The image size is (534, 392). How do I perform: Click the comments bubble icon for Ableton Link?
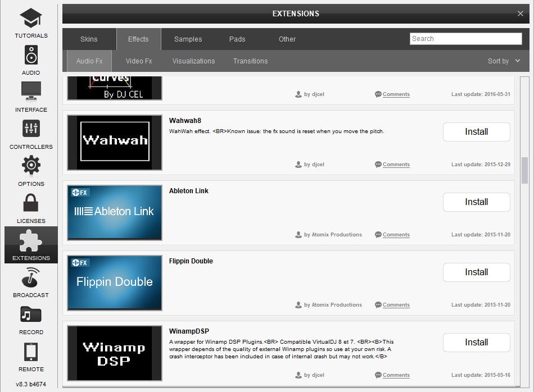378,234
